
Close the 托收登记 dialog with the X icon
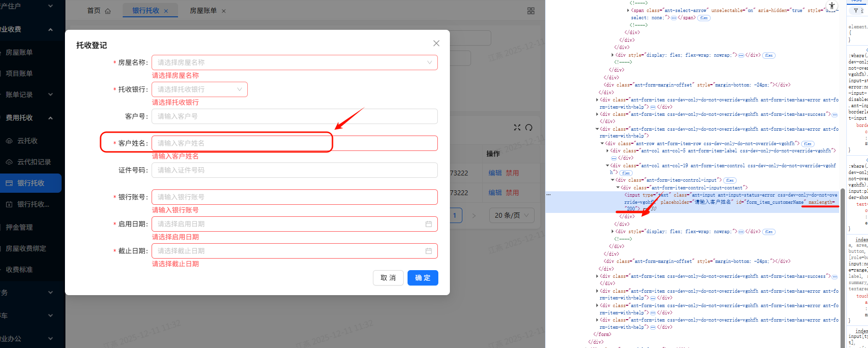click(x=436, y=43)
